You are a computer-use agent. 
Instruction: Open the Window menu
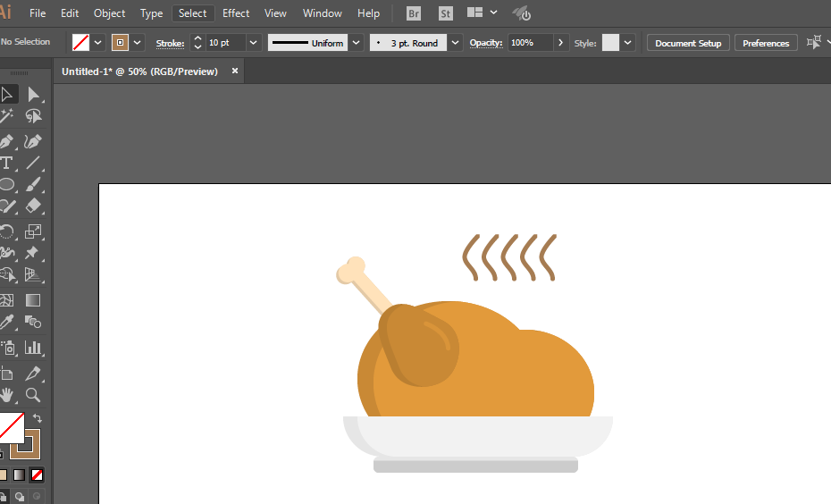pos(322,13)
